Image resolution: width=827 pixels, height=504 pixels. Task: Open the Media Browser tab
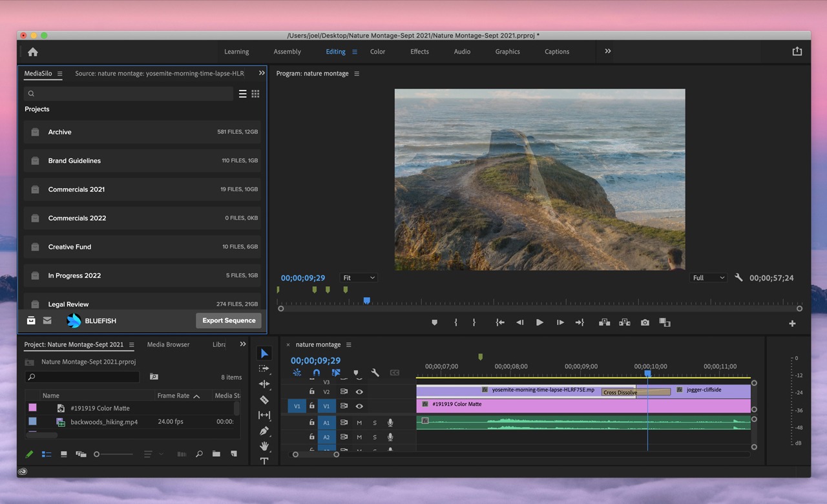tap(168, 344)
